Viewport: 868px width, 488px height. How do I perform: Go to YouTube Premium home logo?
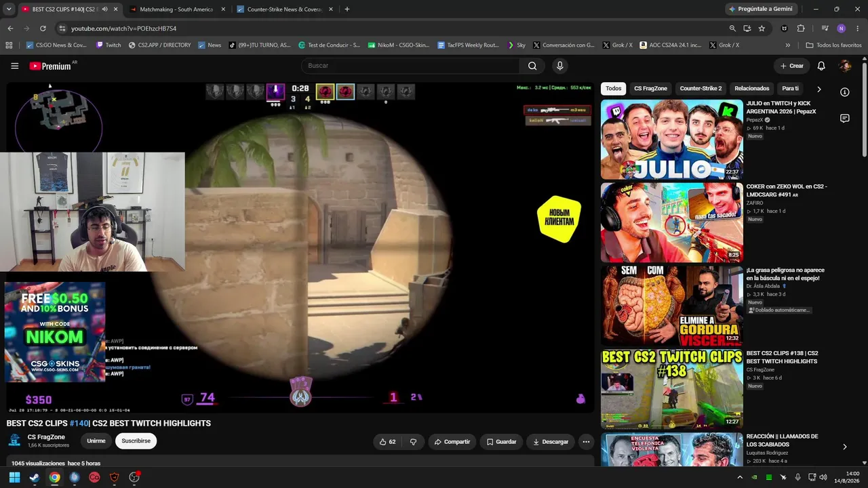click(50, 66)
